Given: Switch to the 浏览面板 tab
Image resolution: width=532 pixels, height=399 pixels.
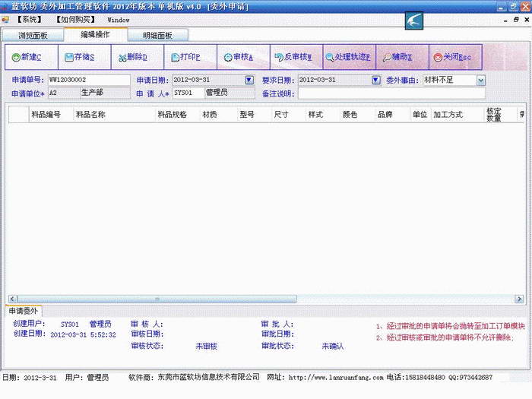Looking at the screenshot, I should pyautogui.click(x=33, y=35).
